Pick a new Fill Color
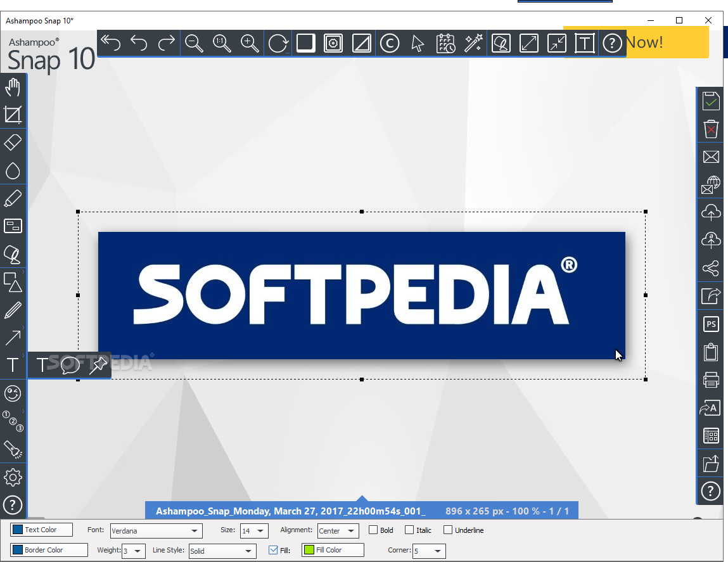The width and height of the screenshot is (728, 562). pyautogui.click(x=333, y=550)
